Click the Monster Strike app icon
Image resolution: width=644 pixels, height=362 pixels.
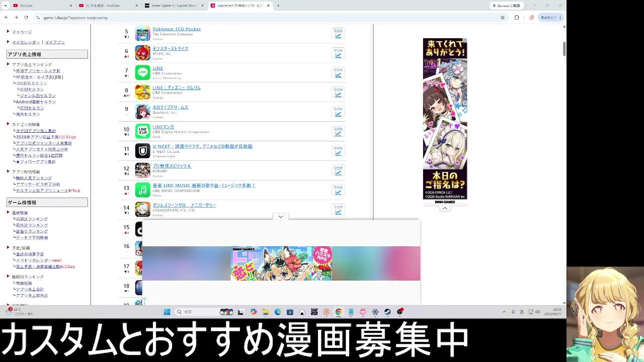pyautogui.click(x=143, y=53)
